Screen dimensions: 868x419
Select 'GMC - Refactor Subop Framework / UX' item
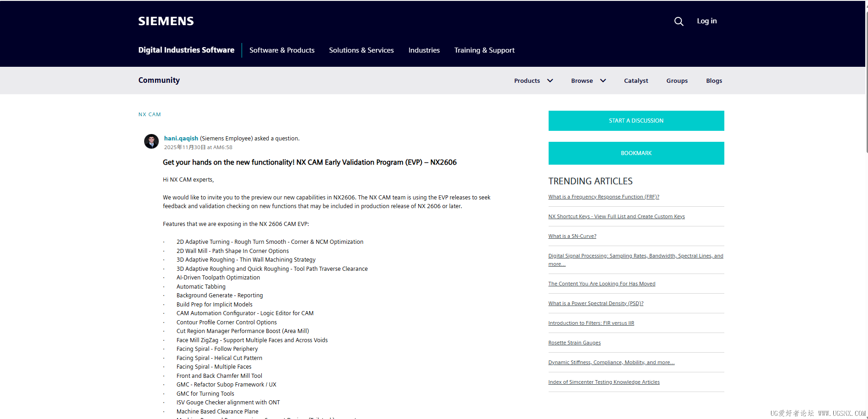click(226, 385)
